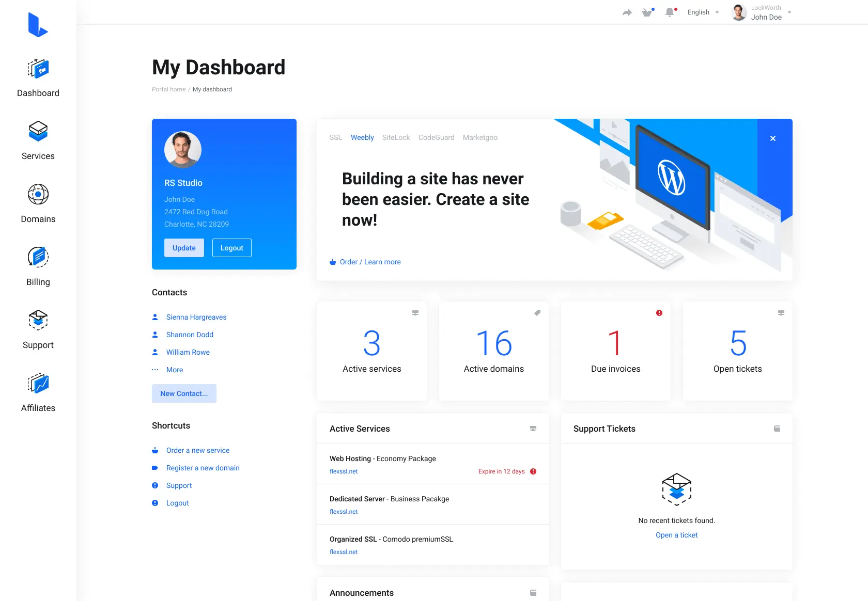Image resolution: width=868 pixels, height=601 pixels.
Task: Switch to the SiteLock tab
Action: (396, 137)
